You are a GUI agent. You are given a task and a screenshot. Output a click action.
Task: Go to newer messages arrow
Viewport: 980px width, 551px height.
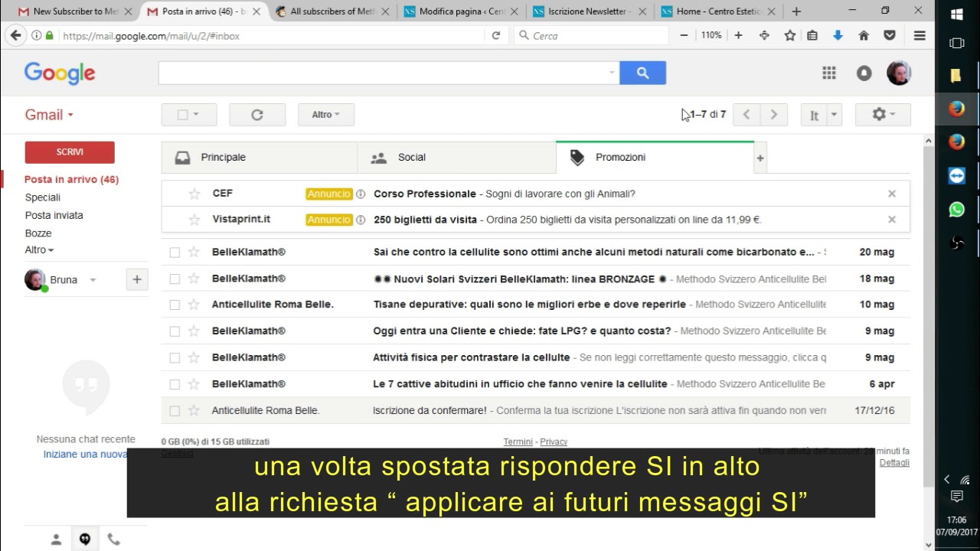[x=746, y=115]
